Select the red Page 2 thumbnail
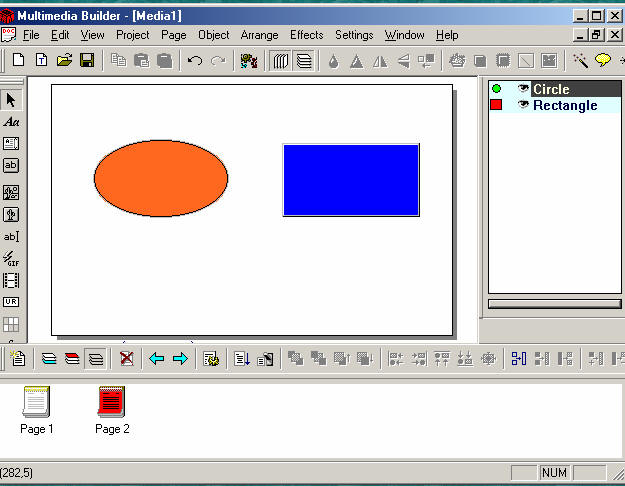The width and height of the screenshot is (625, 486). [x=112, y=410]
